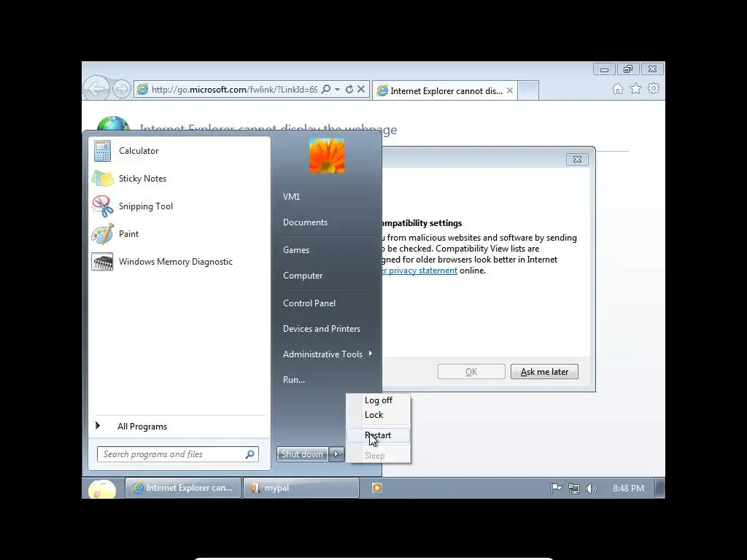Click the IE Back button
The height and width of the screenshot is (560, 747).
tap(96, 88)
